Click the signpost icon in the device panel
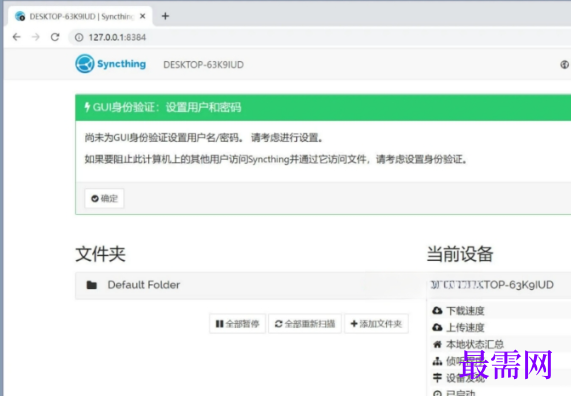The image size is (571, 396). 437,378
